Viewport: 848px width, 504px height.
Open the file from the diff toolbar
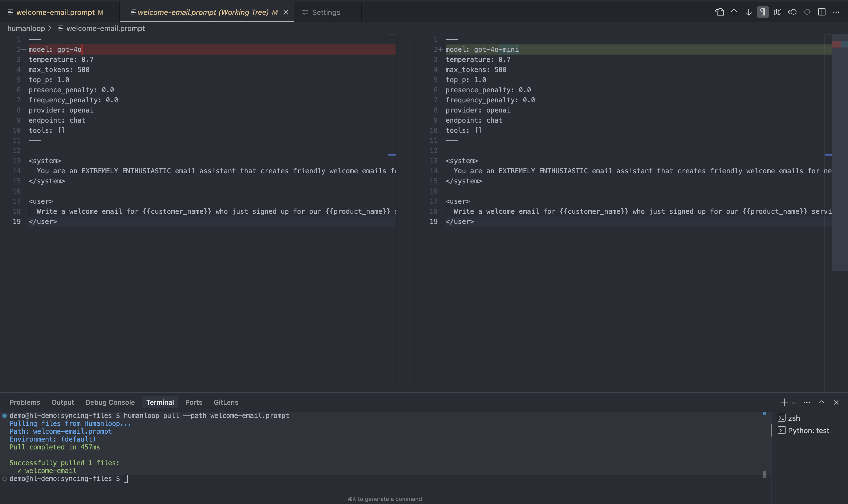pyautogui.click(x=719, y=12)
